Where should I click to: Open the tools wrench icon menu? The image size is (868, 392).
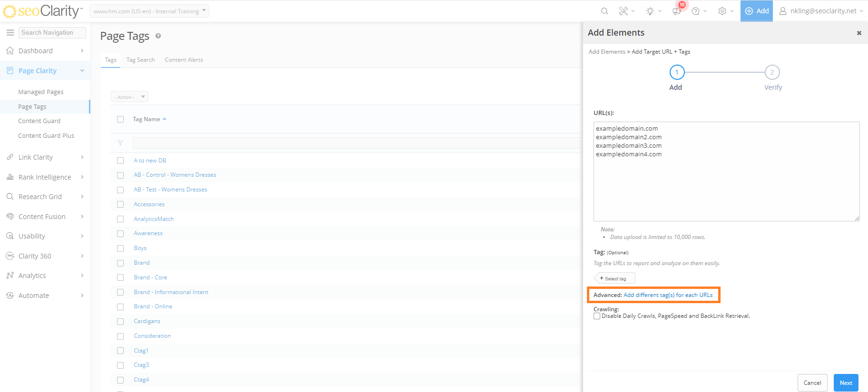pos(624,11)
